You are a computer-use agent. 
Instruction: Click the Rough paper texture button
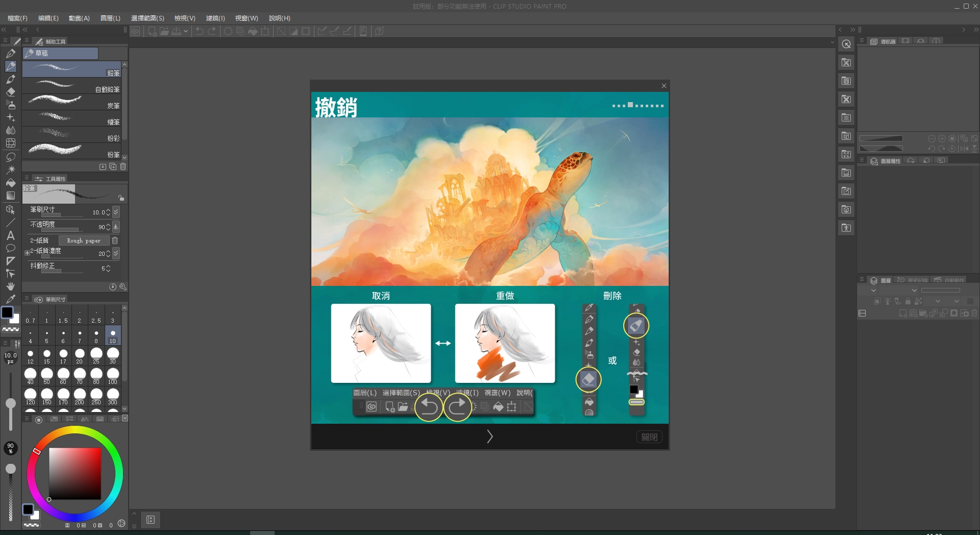pyautogui.click(x=84, y=240)
